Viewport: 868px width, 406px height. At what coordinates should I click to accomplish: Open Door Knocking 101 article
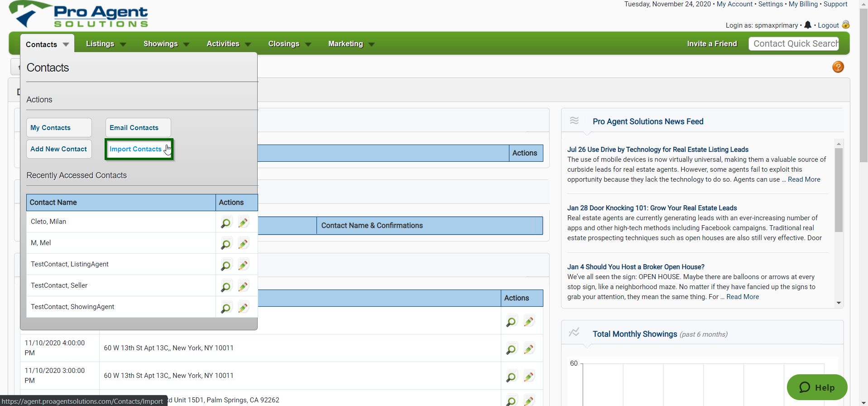(x=652, y=208)
